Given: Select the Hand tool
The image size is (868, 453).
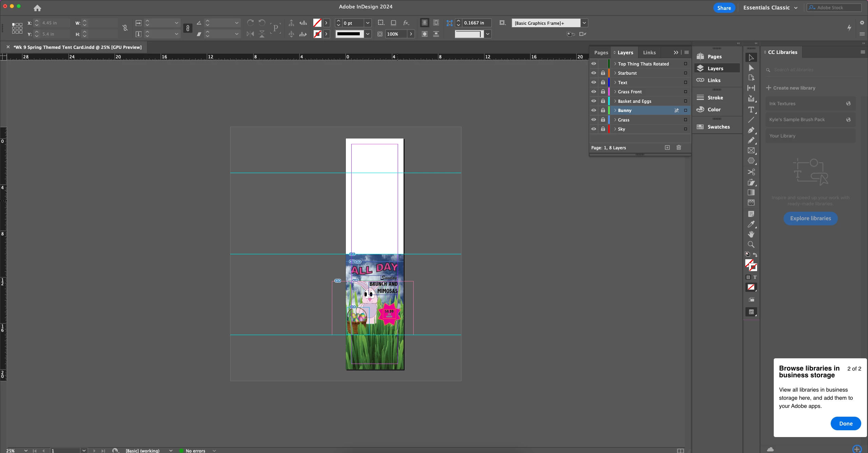Looking at the screenshot, I should pyautogui.click(x=751, y=234).
